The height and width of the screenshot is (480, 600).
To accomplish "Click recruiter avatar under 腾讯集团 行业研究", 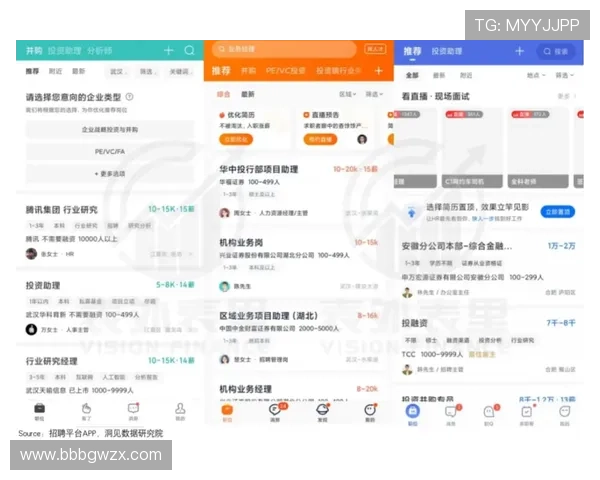I will click(x=31, y=254).
